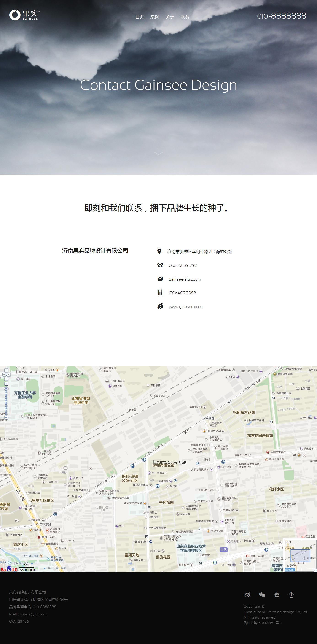This screenshot has height=644, width=317.
Task: Click the blue viewport box in the overview map
Action: tap(300, 555)
